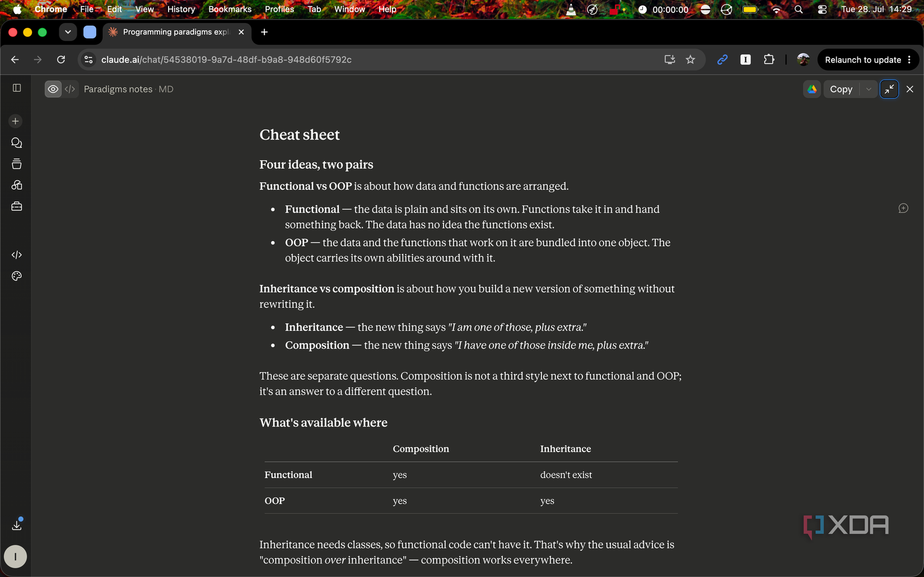Image resolution: width=924 pixels, height=577 pixels.
Task: Switch to preview mode eye toggle
Action: 53,89
